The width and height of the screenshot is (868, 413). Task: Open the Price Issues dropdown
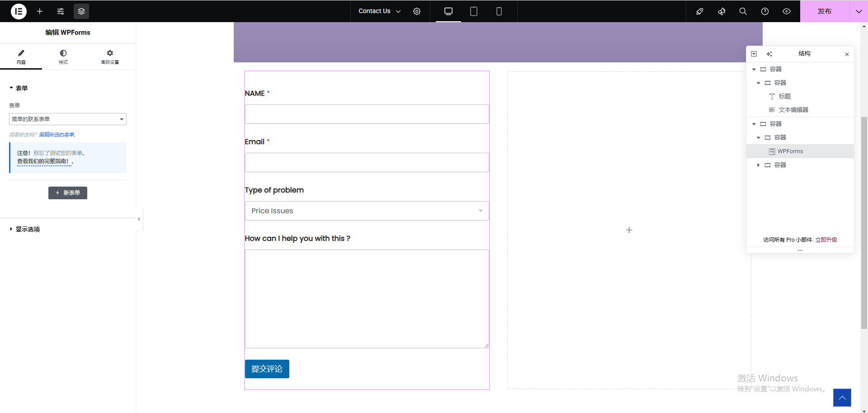[x=367, y=211]
